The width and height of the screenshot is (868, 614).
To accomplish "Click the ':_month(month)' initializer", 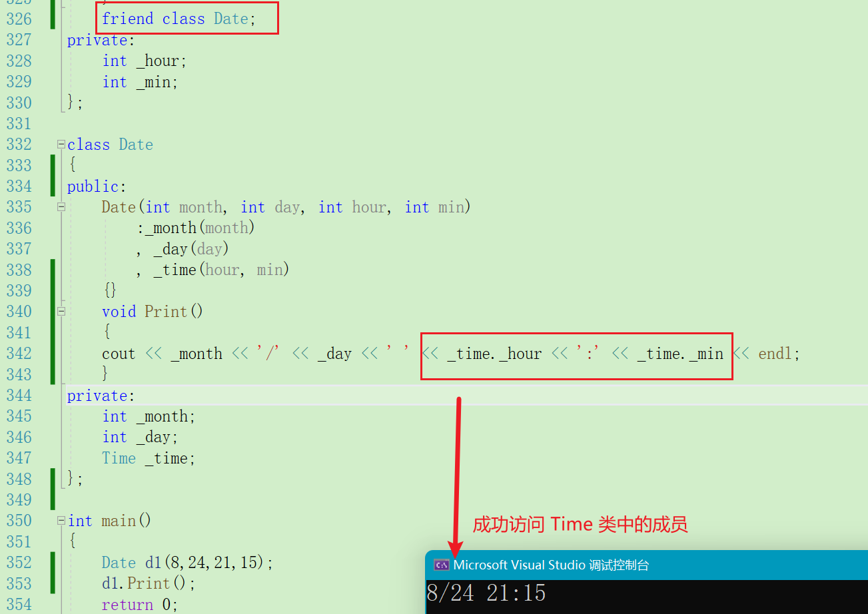I will point(196,228).
